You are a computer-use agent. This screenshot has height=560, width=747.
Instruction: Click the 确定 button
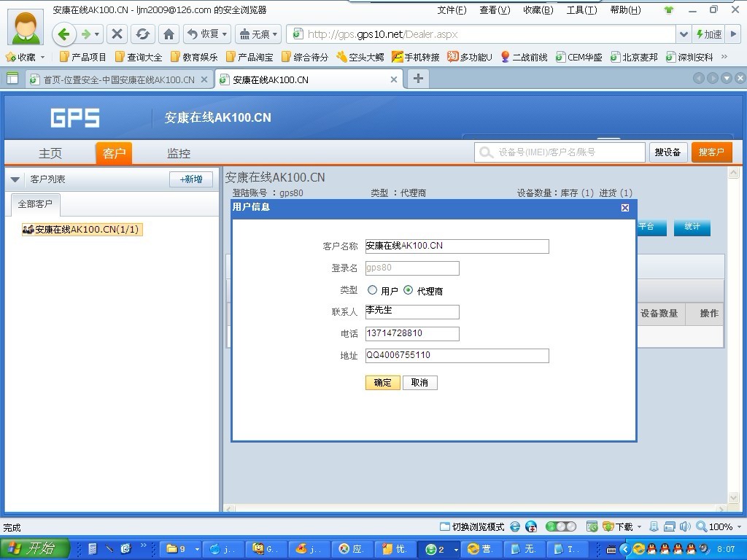coord(382,383)
